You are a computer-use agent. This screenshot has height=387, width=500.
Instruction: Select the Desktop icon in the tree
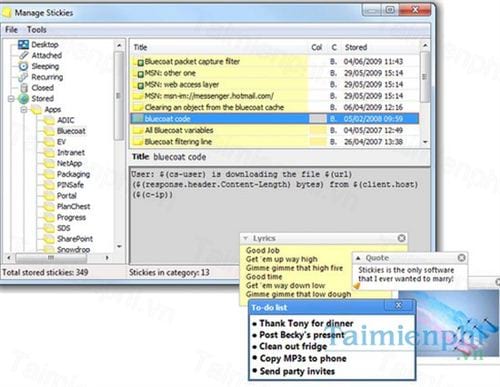pos(23,44)
